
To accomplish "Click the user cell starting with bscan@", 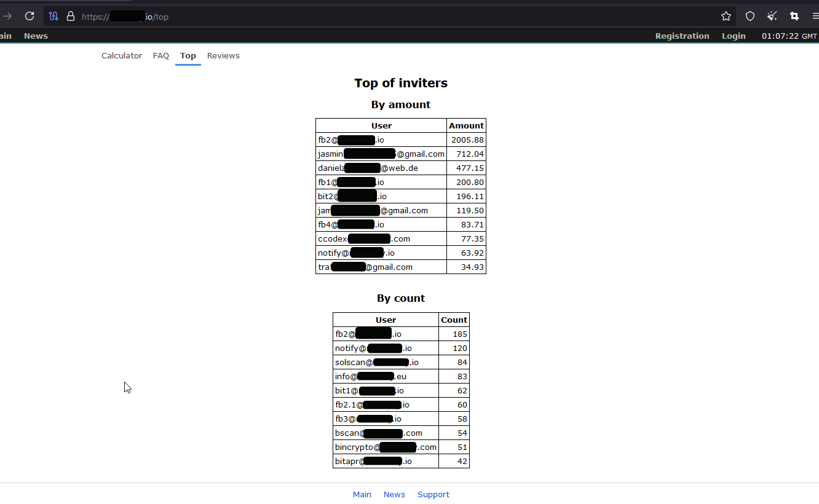I will (x=386, y=433).
